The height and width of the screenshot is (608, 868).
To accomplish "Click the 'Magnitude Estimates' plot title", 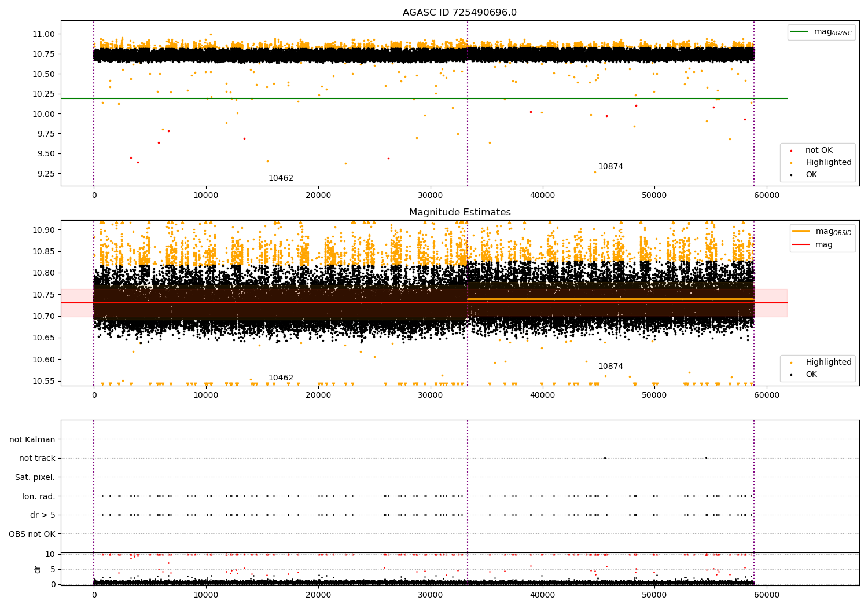I will click(459, 213).
